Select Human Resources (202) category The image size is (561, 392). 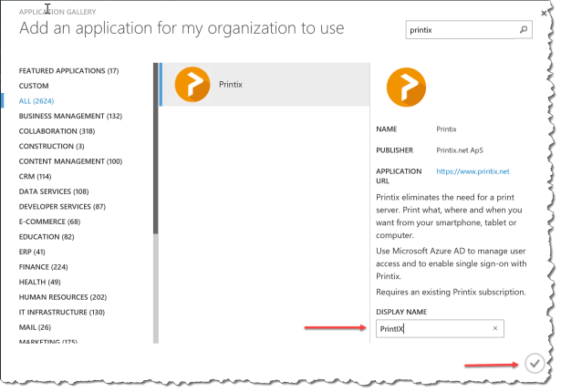pos(63,296)
